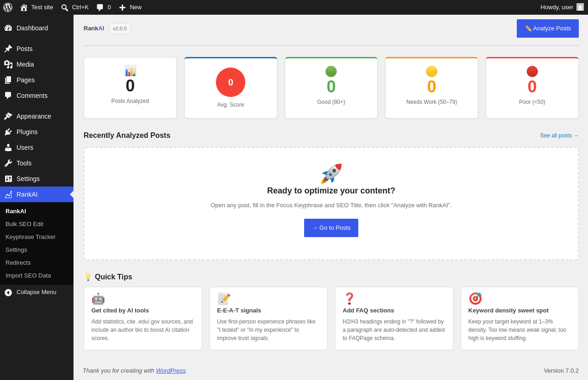Click the Collapse Menu arrow icon
Viewport: 588px width, 380px height.
coord(8,293)
